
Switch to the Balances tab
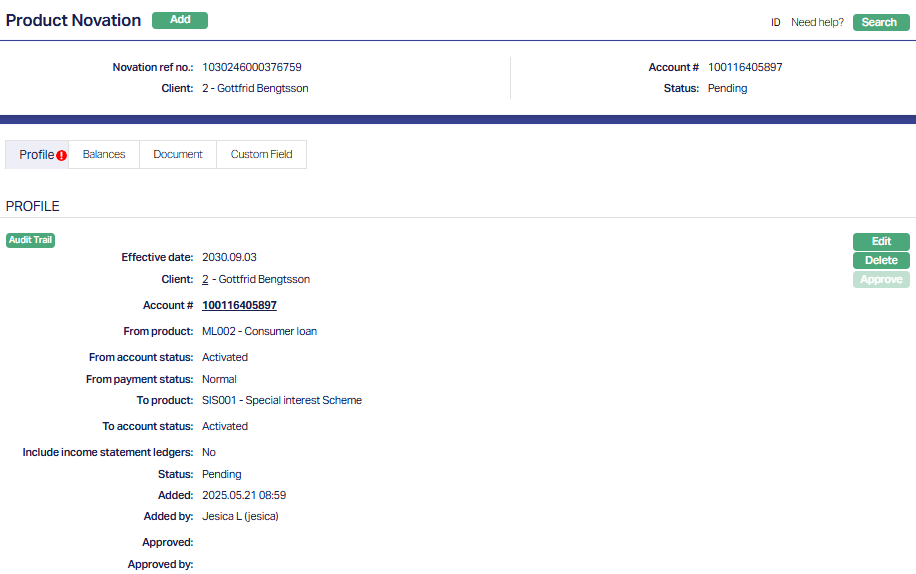tap(104, 154)
